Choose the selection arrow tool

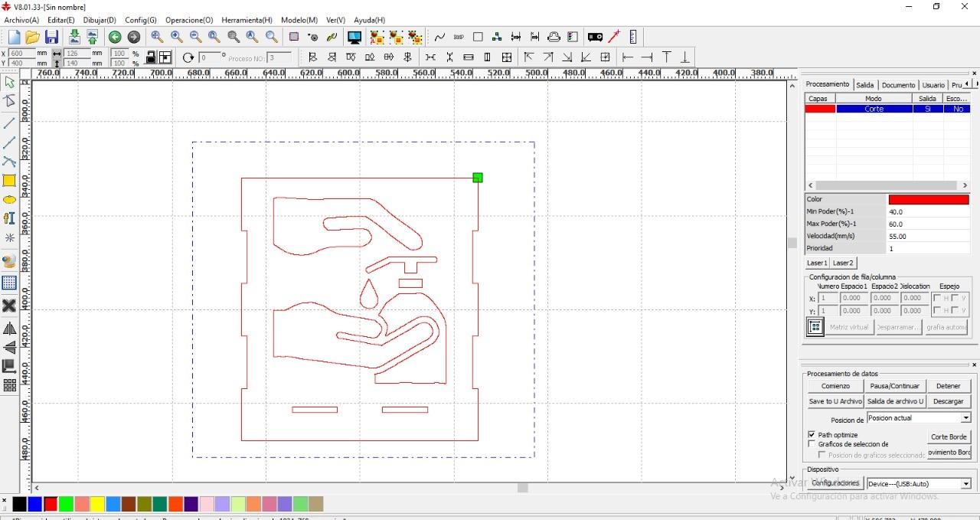click(x=9, y=82)
